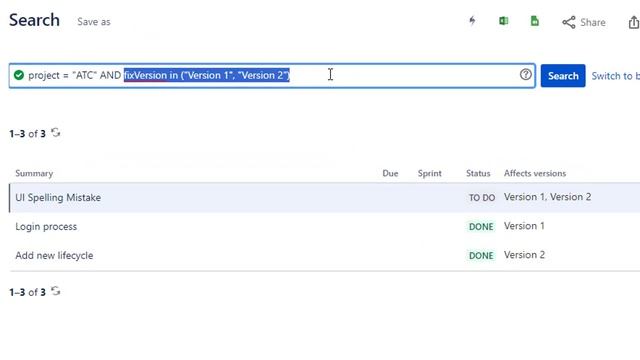640x360 pixels.
Task: Click the Search page heading
Action: pyautogui.click(x=34, y=20)
